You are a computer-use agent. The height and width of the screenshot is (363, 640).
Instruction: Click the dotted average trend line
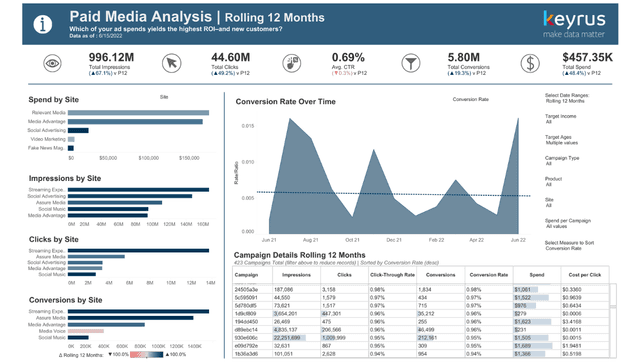coord(393,194)
